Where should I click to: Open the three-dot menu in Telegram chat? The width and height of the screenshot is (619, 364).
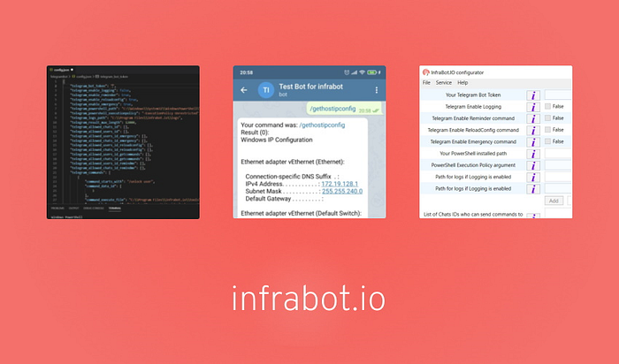pos(376,90)
